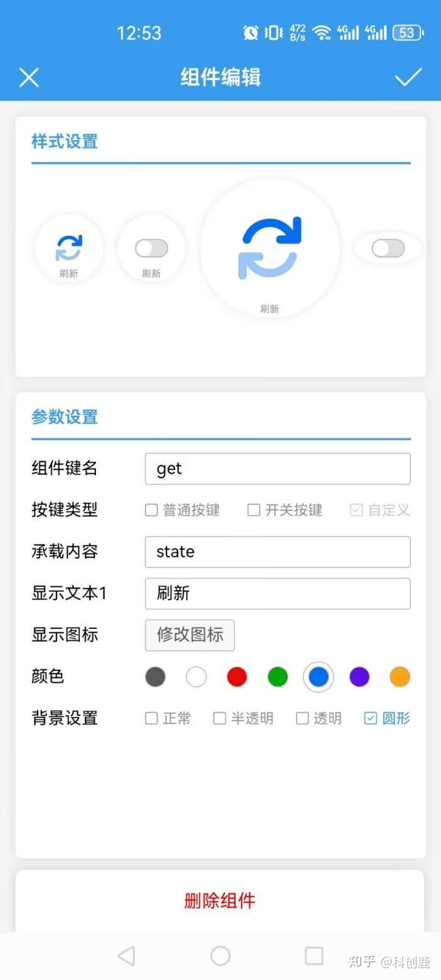Tap the Android home circle icon

pos(220,956)
